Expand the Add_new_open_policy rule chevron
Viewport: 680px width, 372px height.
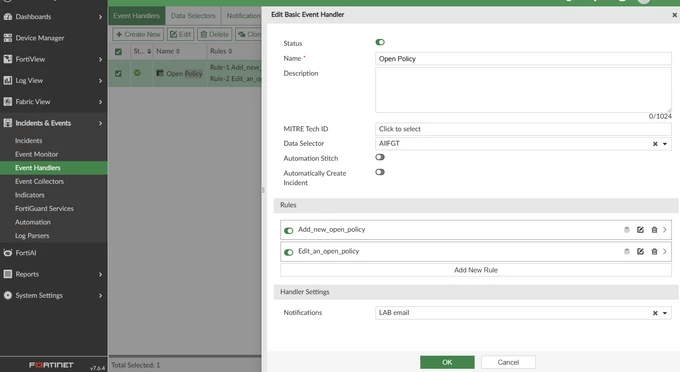[665, 230]
